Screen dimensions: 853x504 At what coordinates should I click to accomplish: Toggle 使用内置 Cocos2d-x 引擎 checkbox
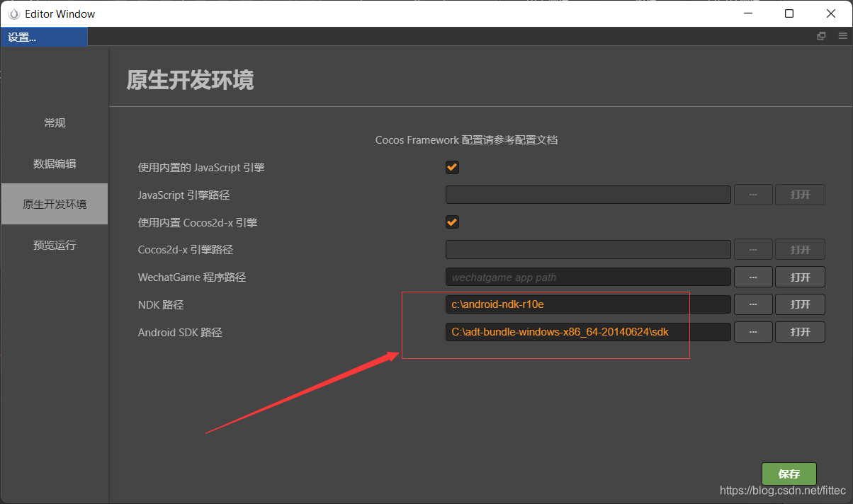[452, 222]
